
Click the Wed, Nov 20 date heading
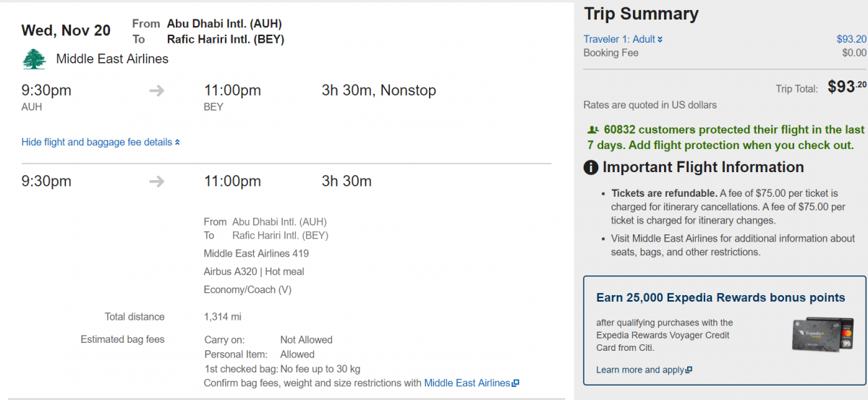point(66,30)
